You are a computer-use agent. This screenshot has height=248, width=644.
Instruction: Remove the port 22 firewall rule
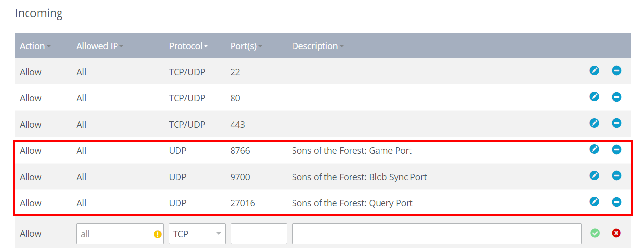pyautogui.click(x=616, y=71)
